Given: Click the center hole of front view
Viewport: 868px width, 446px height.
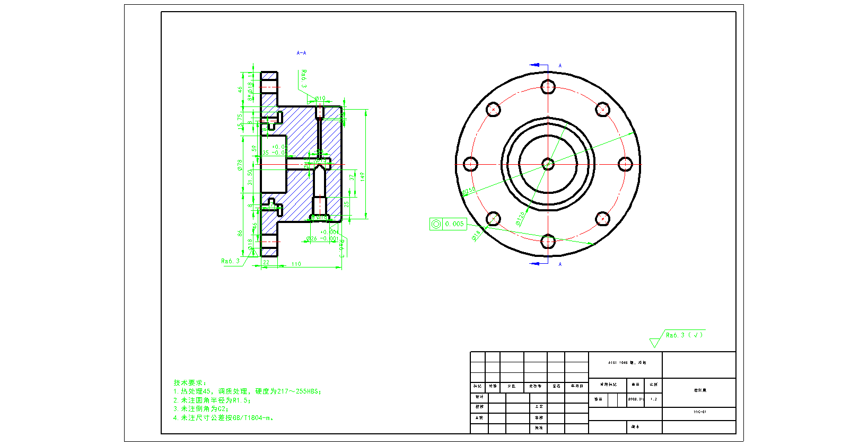Looking at the screenshot, I should click(548, 164).
